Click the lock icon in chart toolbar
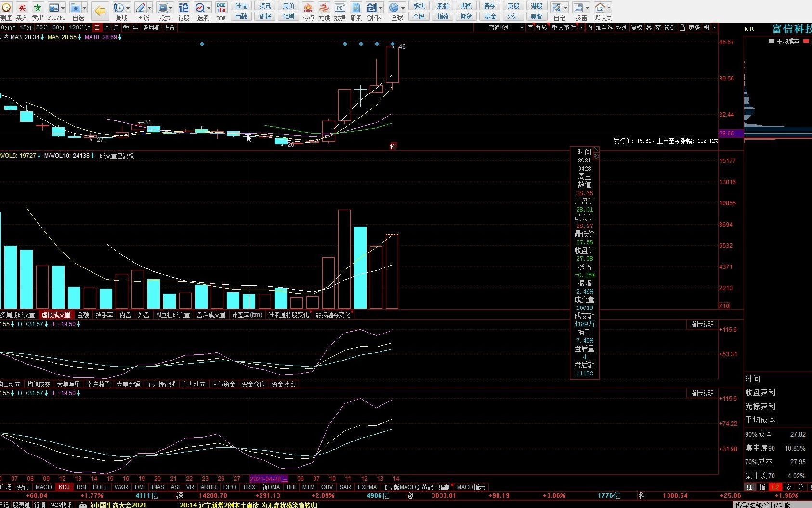The image size is (812, 508). pos(682,27)
